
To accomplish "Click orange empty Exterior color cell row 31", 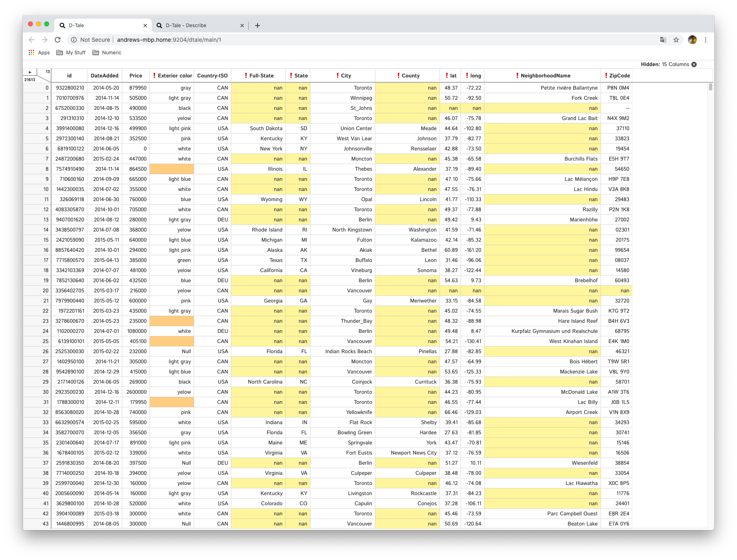I will click(172, 402).
